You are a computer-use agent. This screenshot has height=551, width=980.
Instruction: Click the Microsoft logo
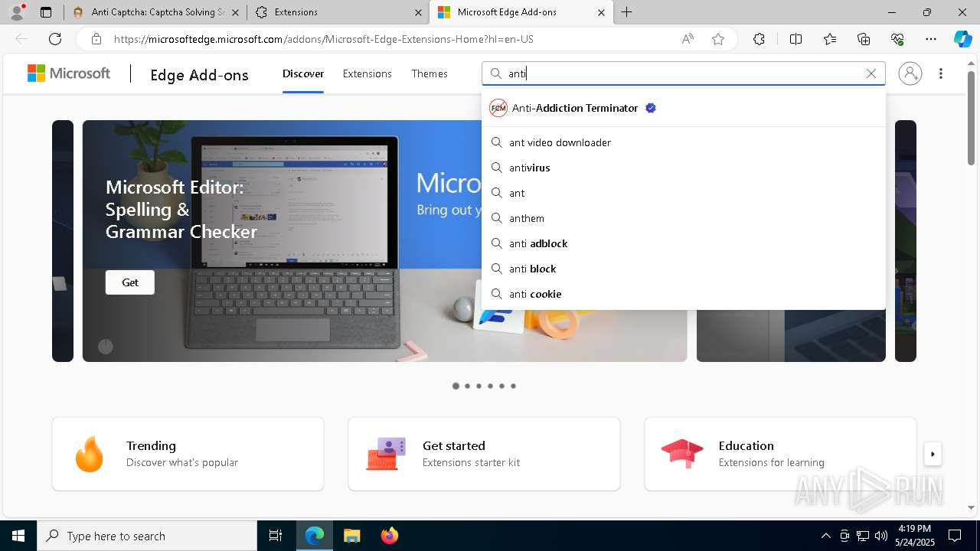tap(69, 73)
